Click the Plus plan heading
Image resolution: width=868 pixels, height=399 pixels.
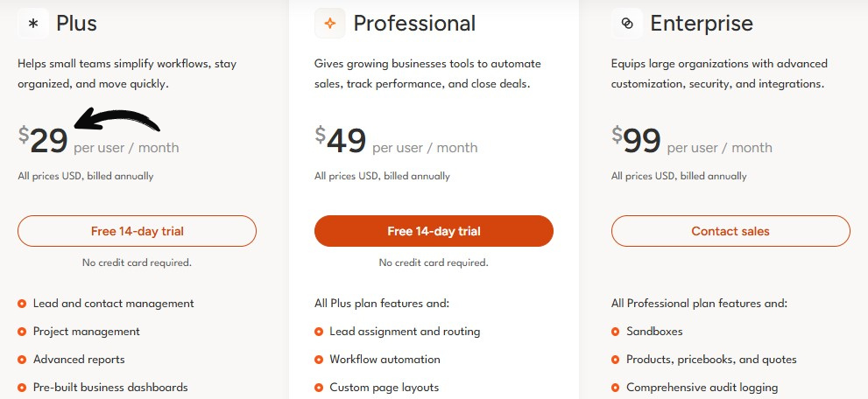click(76, 24)
